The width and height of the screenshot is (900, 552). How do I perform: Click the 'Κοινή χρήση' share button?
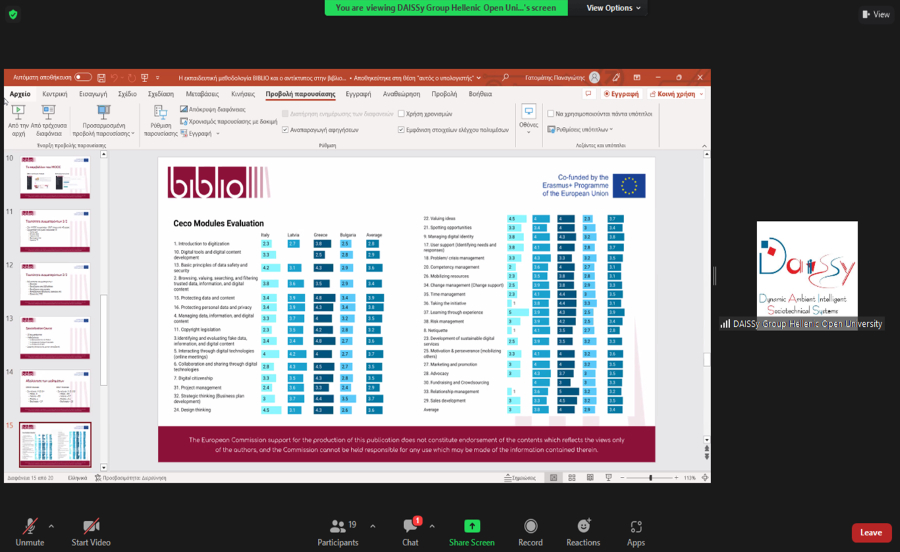coord(676,94)
